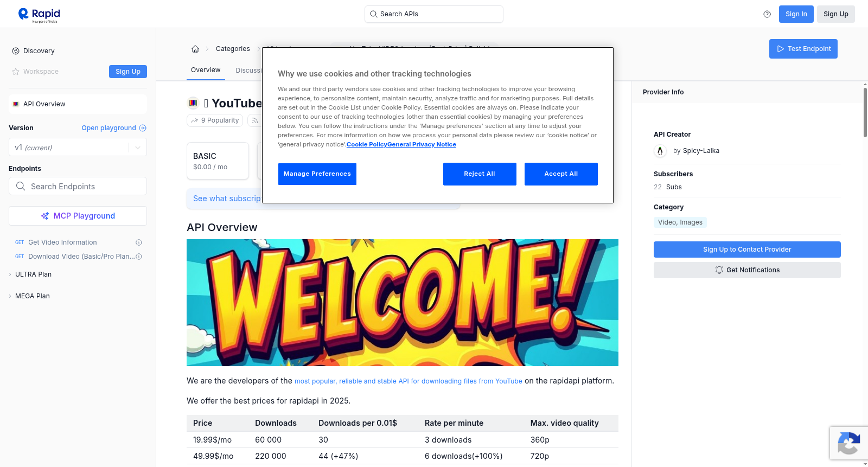Select the Get Video Information endpoint
The image size is (868, 467).
(62, 242)
